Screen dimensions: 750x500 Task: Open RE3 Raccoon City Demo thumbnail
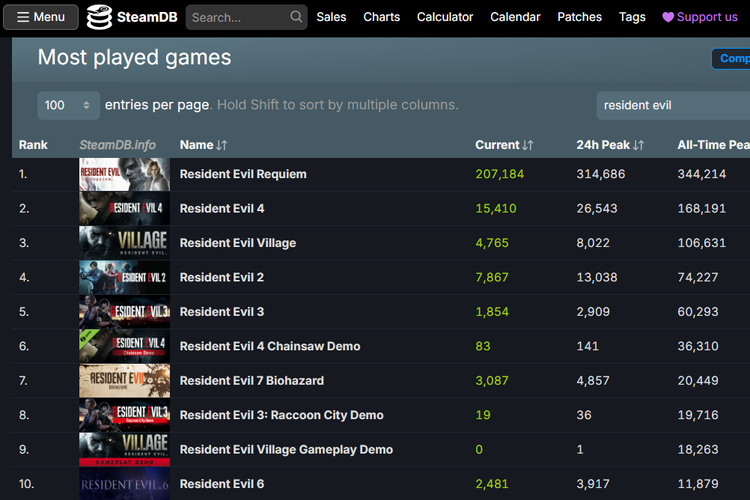click(124, 415)
